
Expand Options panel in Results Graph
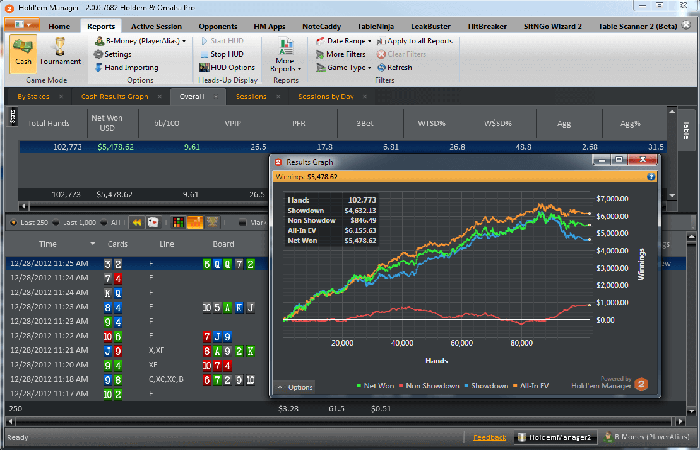296,387
